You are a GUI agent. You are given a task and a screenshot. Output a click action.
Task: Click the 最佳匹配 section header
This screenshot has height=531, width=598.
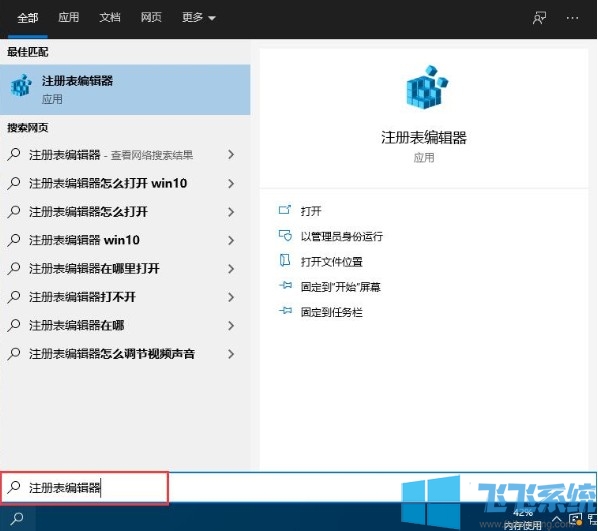[27, 52]
